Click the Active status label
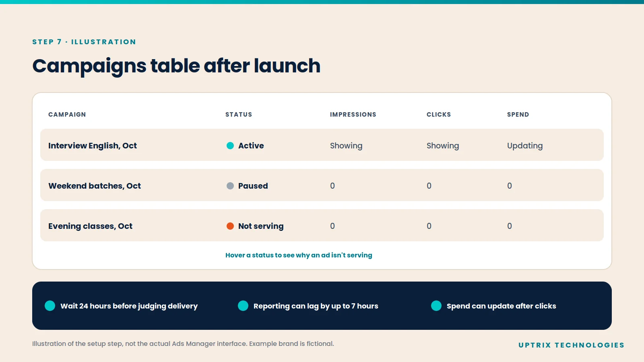The width and height of the screenshot is (644, 362). [251, 146]
